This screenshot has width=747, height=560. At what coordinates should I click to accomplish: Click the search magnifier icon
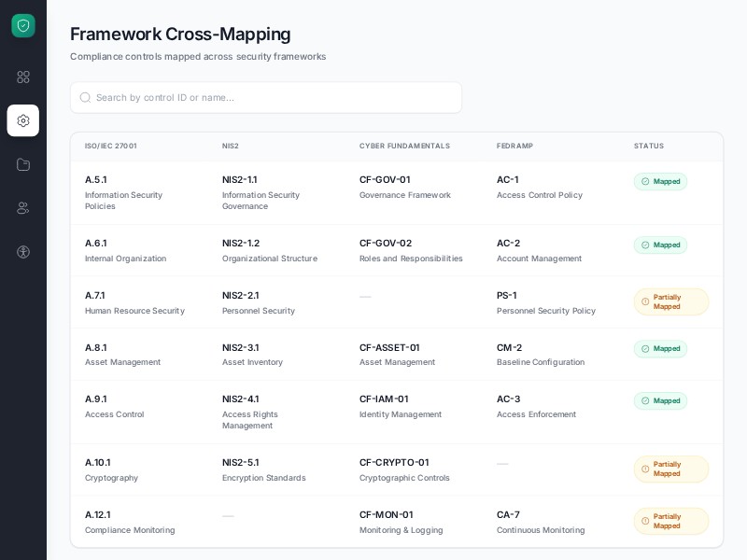point(85,97)
